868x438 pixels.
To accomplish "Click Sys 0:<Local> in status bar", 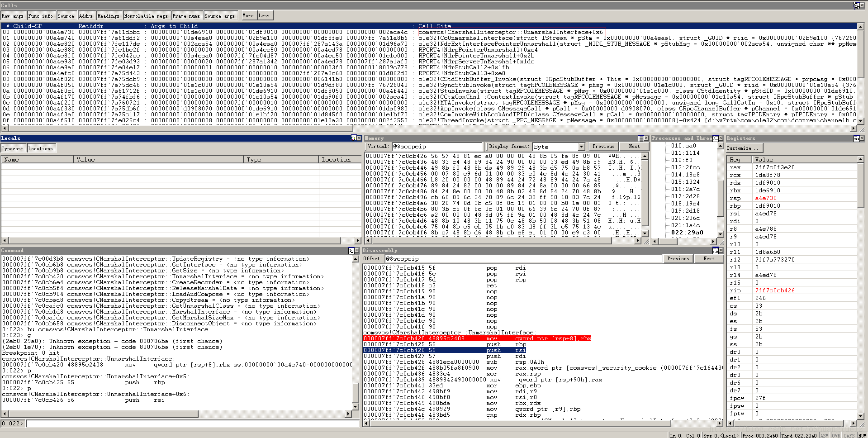I will pos(721,435).
